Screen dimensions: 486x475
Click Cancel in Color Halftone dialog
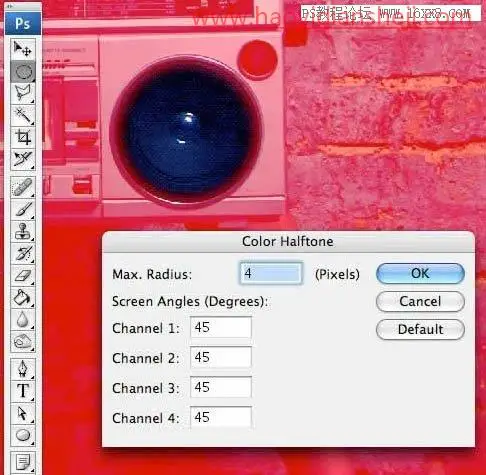pos(420,302)
